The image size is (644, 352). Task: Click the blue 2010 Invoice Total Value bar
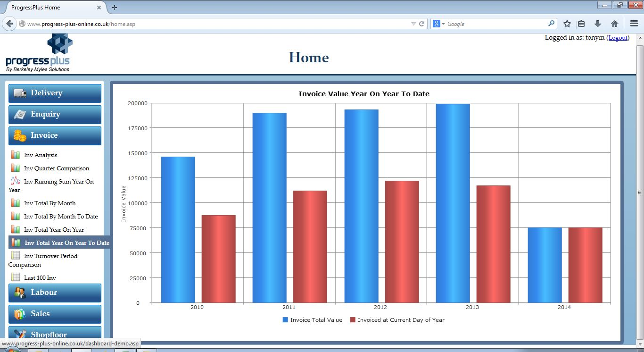tap(178, 230)
